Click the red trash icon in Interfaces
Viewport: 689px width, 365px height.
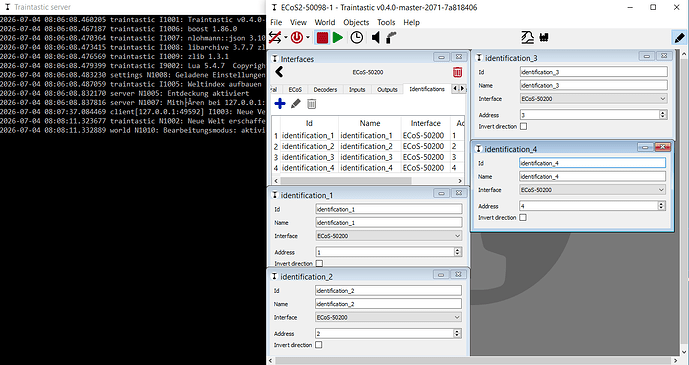(457, 72)
